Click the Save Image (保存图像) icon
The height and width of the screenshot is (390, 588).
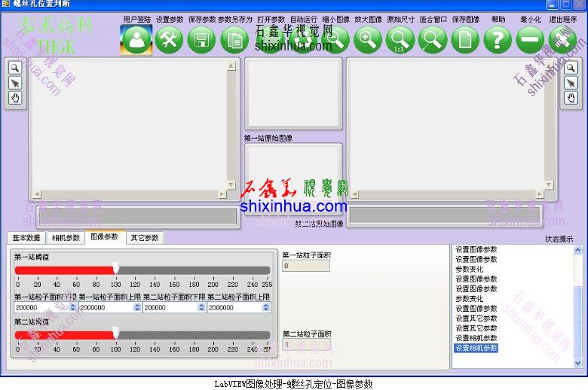[x=465, y=40]
